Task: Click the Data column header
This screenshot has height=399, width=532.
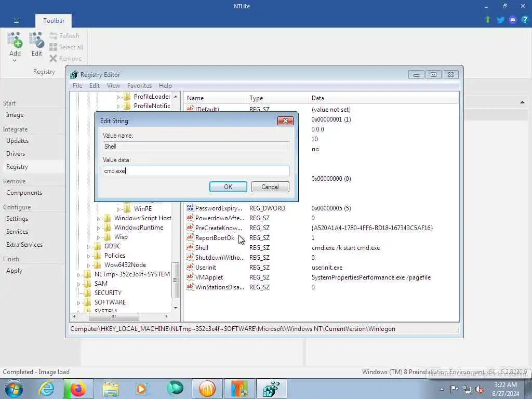Action: coord(384,98)
